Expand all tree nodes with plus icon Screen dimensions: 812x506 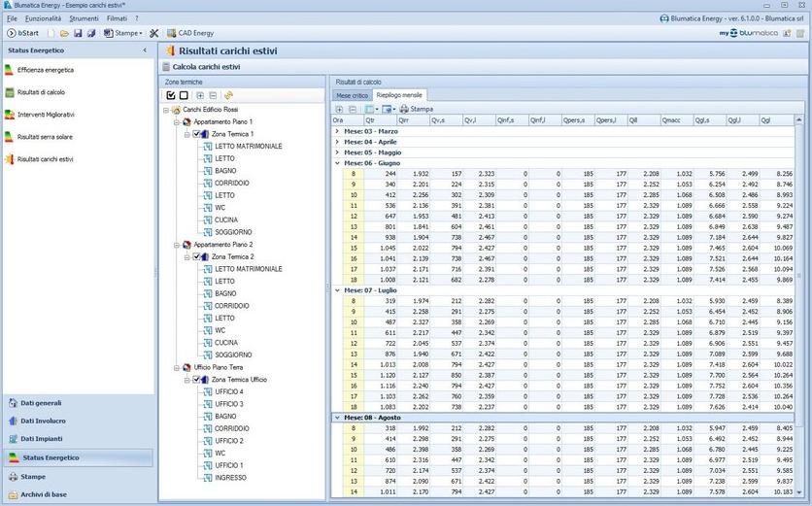pos(200,95)
